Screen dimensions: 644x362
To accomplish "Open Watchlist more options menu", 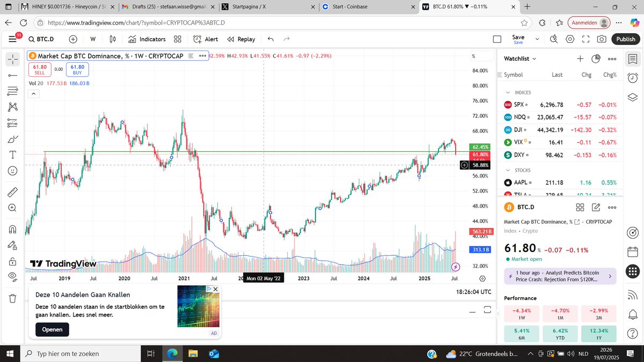I will [x=612, y=58].
